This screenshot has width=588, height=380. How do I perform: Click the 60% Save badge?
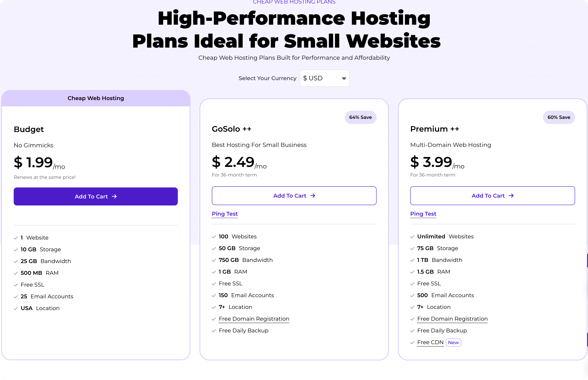(559, 117)
